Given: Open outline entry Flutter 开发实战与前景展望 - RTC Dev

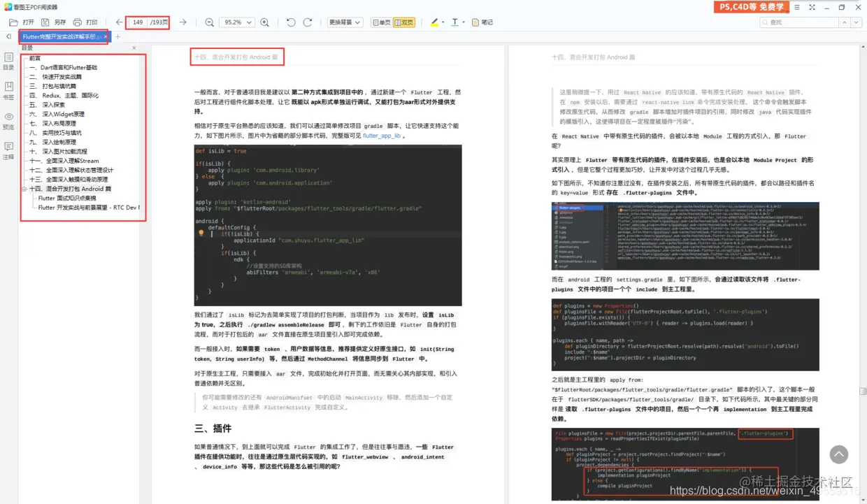Looking at the screenshot, I should (89, 207).
